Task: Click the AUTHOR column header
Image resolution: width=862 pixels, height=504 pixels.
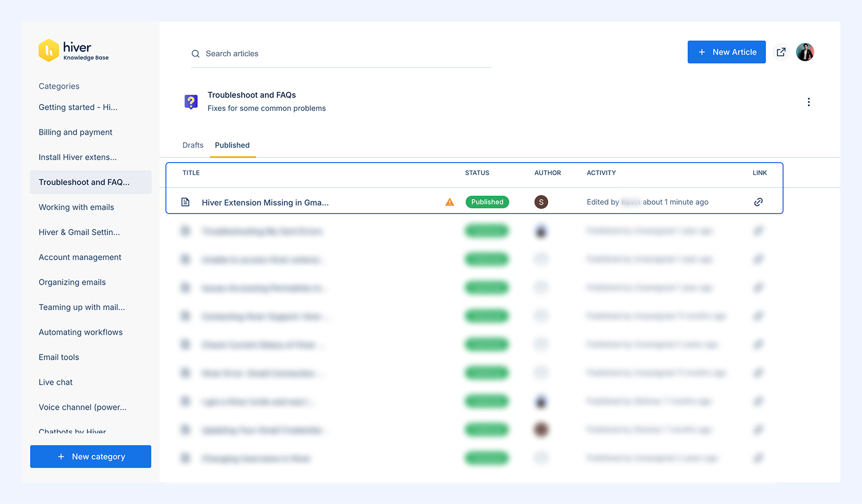Action: click(x=548, y=173)
